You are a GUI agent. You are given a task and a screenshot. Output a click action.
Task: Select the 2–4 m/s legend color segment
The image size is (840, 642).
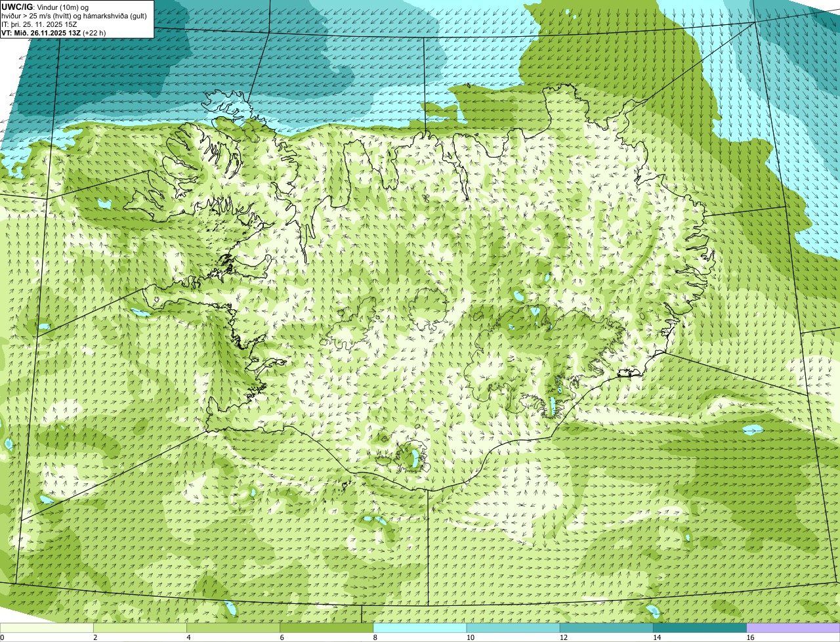(140, 628)
